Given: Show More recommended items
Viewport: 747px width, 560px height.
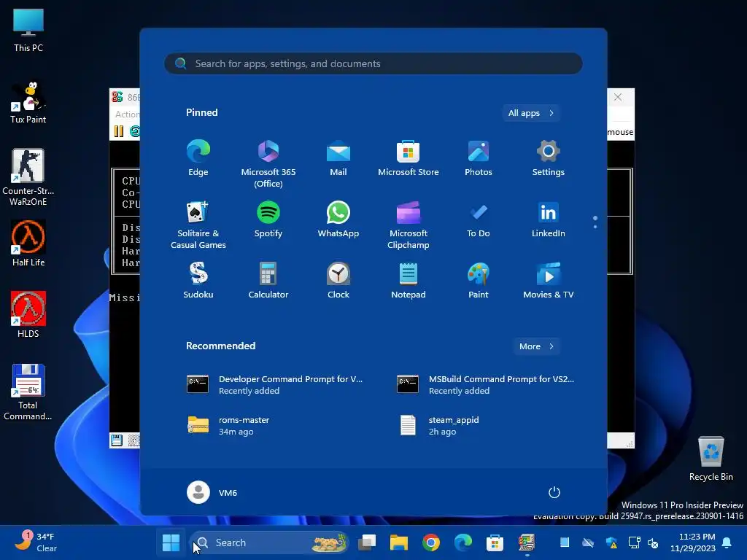Looking at the screenshot, I should pyautogui.click(x=536, y=346).
